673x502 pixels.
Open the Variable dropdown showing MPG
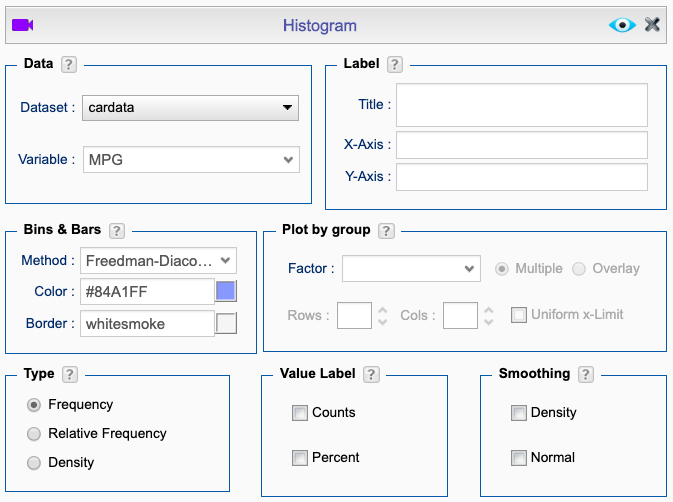[x=191, y=160]
